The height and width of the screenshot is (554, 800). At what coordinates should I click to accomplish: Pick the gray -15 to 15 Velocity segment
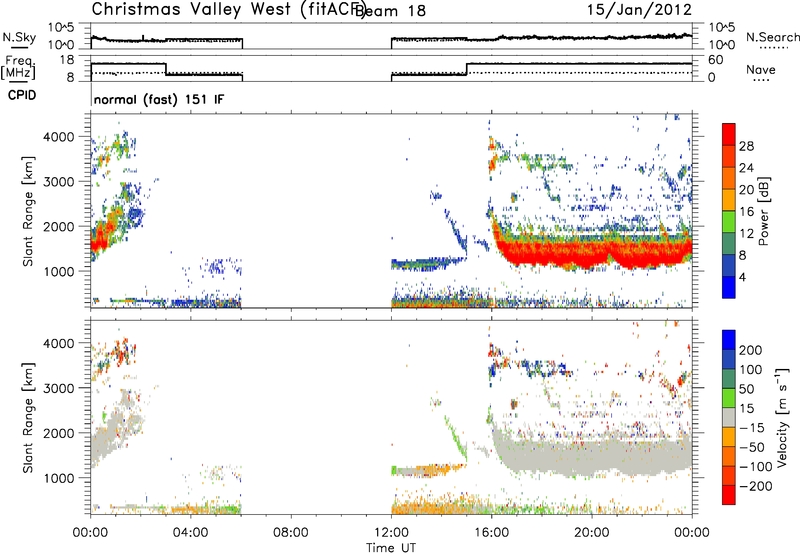729,417
